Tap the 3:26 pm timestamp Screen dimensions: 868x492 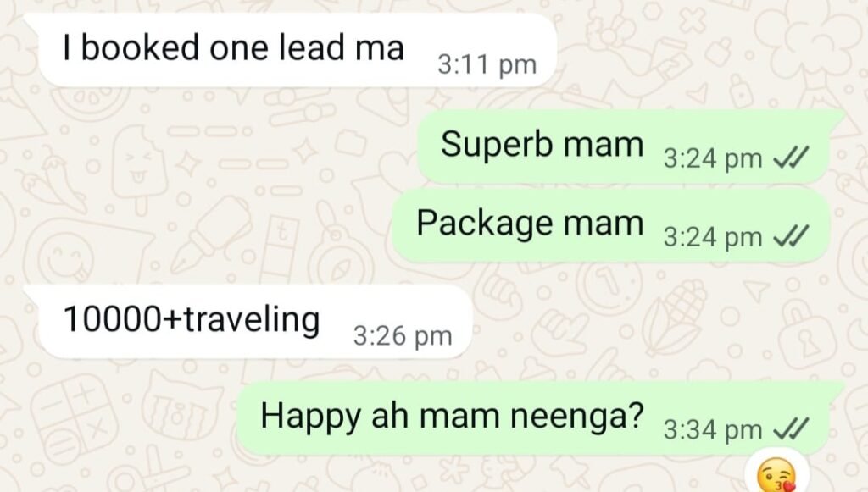pyautogui.click(x=403, y=335)
